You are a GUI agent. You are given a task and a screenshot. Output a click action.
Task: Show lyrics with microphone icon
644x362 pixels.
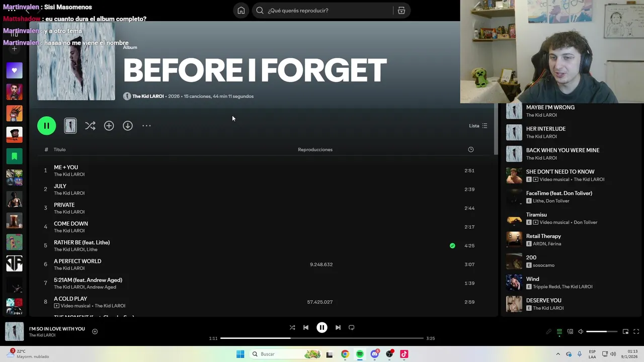pyautogui.click(x=549, y=331)
